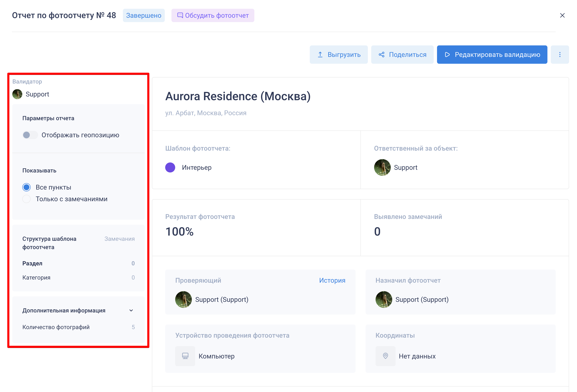Close the photo report dialog
This screenshot has width=577, height=392.
coord(562,15)
